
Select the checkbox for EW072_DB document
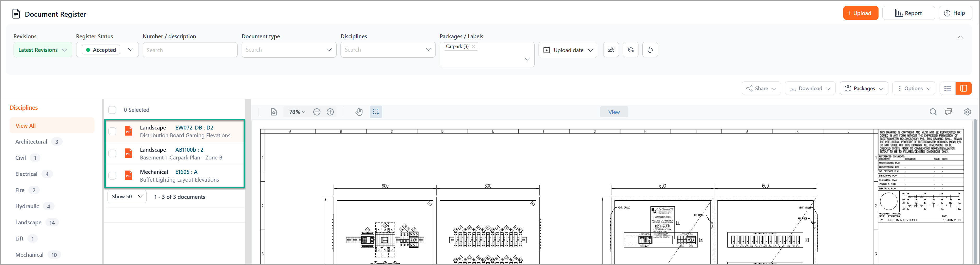pos(112,131)
